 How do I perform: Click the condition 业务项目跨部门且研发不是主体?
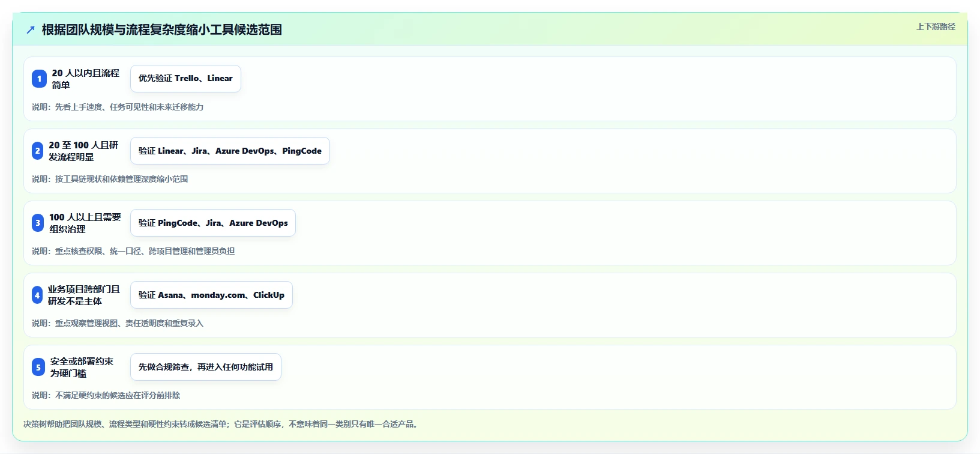(x=85, y=295)
